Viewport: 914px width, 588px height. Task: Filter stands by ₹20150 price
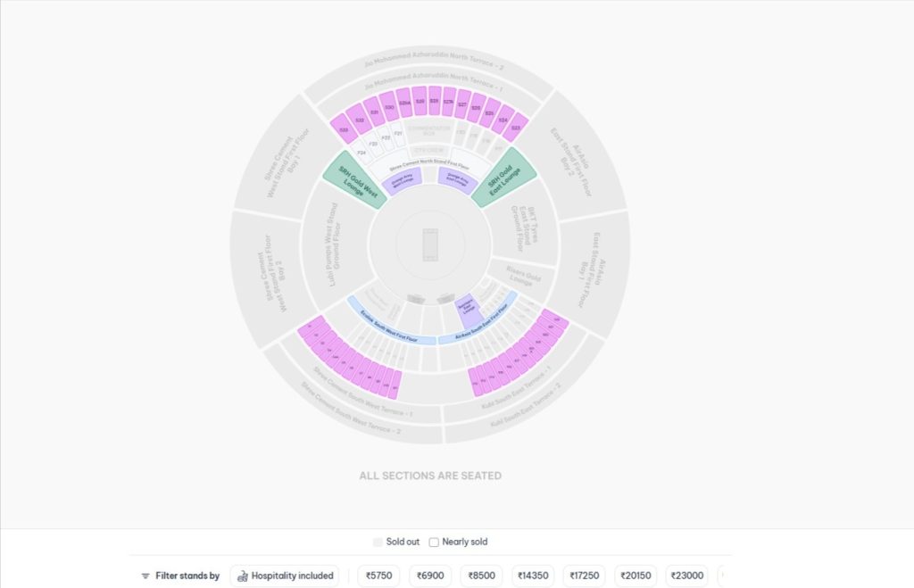click(x=636, y=576)
